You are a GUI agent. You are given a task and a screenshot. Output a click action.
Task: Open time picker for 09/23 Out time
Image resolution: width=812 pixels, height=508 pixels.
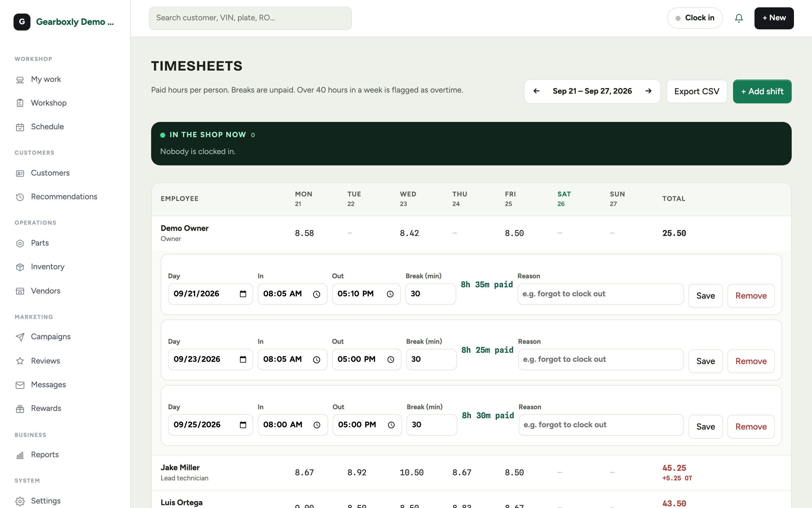tap(390, 360)
